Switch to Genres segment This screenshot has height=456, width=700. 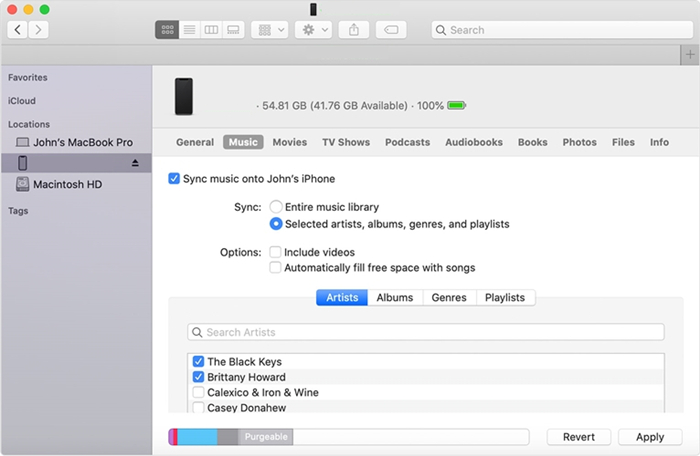coord(449,297)
